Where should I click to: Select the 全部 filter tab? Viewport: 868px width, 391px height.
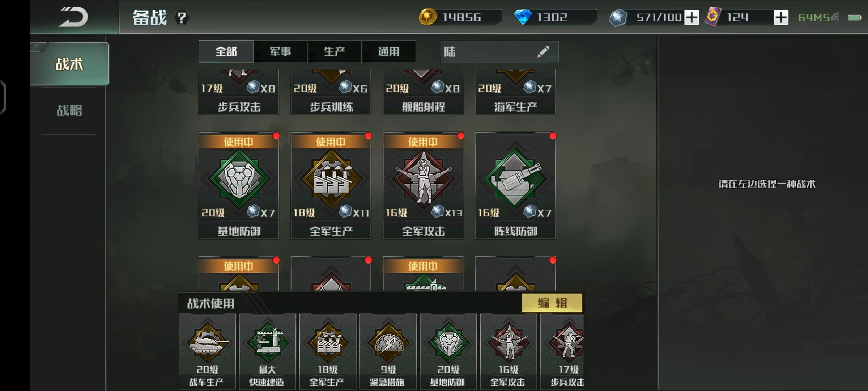click(x=226, y=51)
